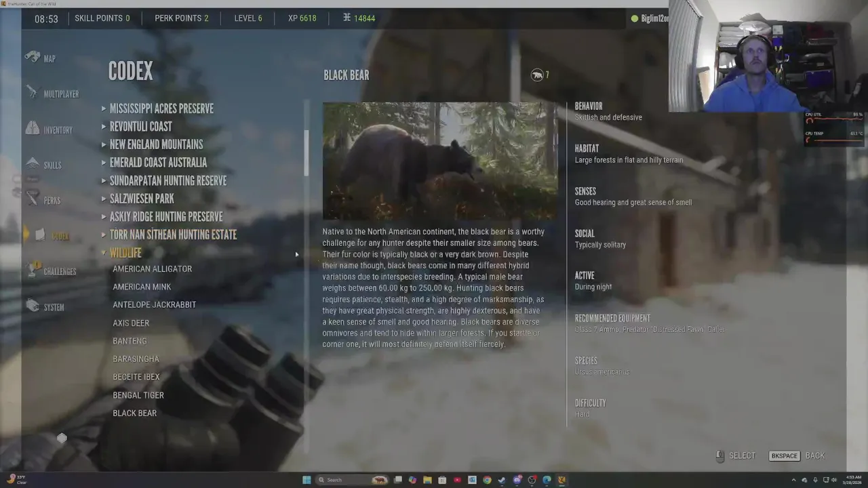Click the Challenges trophy icon
868x488 pixels.
(32, 270)
